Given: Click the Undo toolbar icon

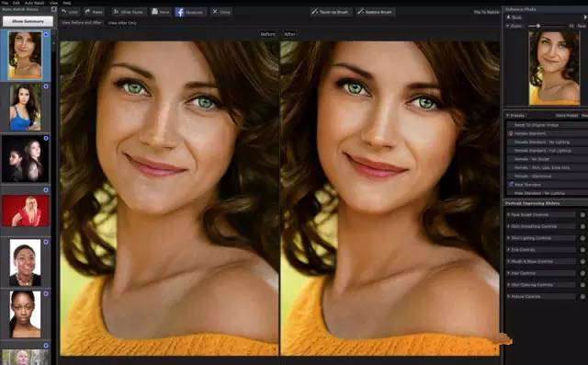Looking at the screenshot, I should (x=64, y=12).
